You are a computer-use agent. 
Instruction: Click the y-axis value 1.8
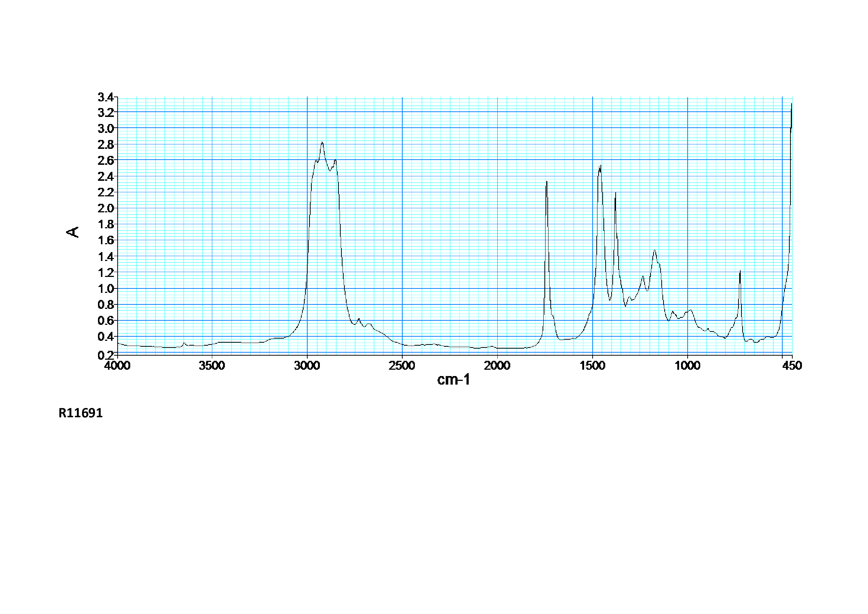point(105,224)
